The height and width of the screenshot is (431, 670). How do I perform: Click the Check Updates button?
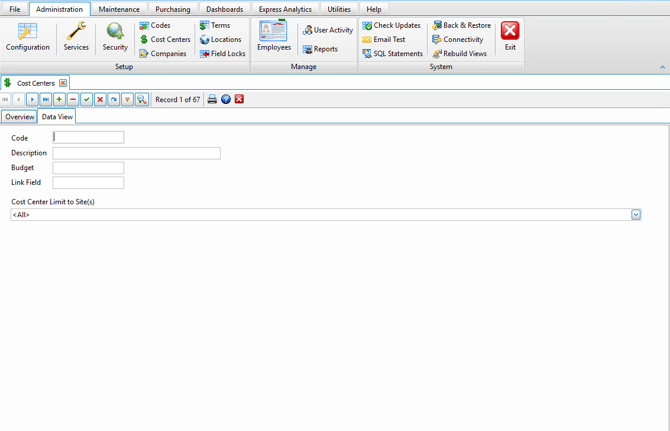(391, 25)
